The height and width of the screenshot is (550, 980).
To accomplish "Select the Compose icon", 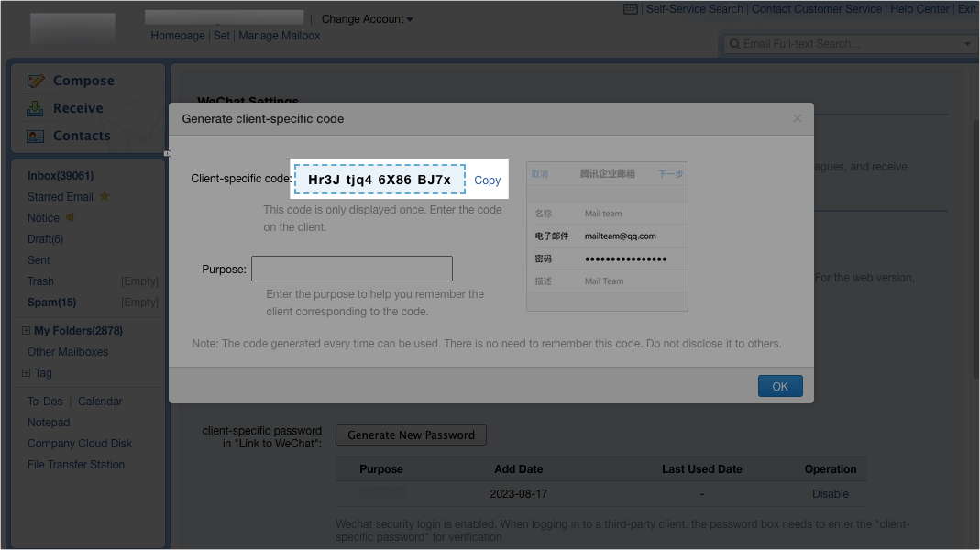I will click(x=38, y=81).
